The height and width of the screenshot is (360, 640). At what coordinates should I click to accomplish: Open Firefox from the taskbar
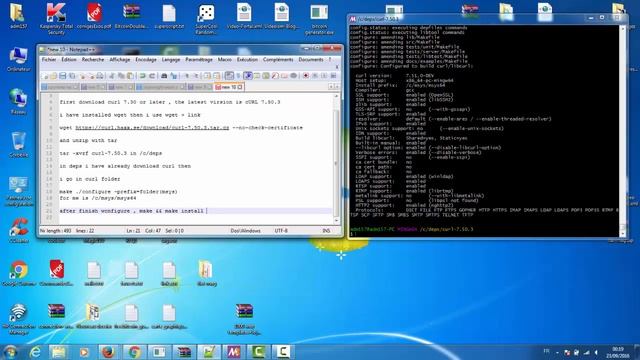108,352
